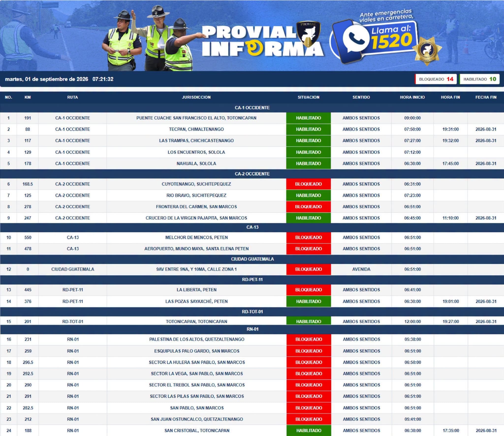
Task: Select the RD-PET-11 section header
Action: 252,280
